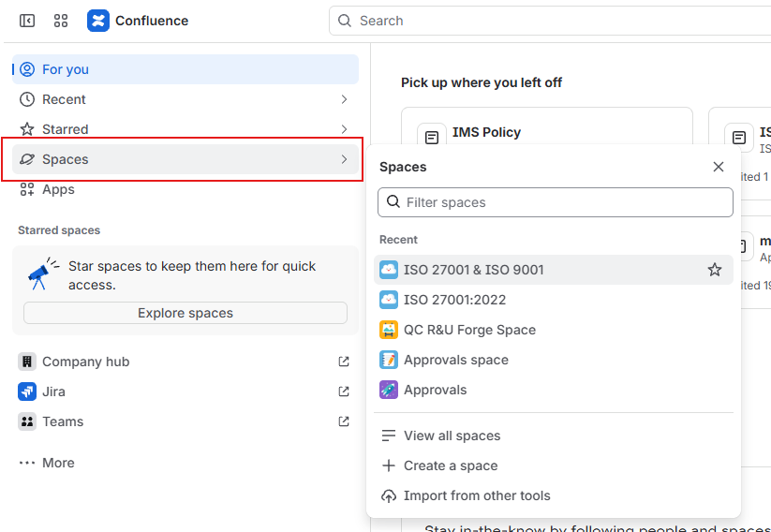
Task: Open the For you page
Action: [185, 69]
